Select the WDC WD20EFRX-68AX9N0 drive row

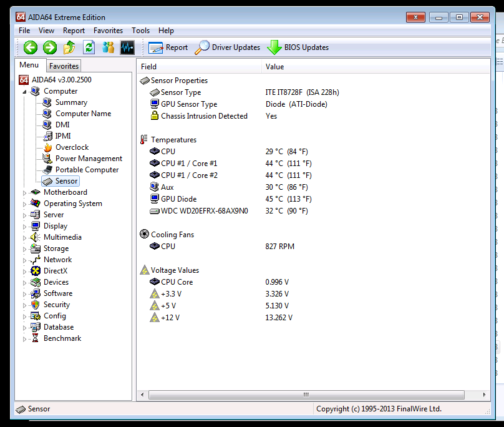314,211
